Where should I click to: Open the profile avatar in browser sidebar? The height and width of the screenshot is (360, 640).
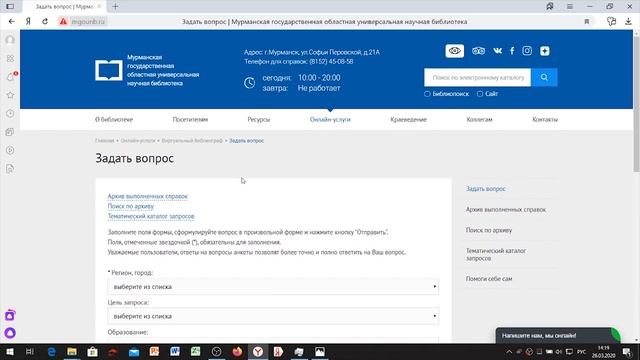[10, 40]
